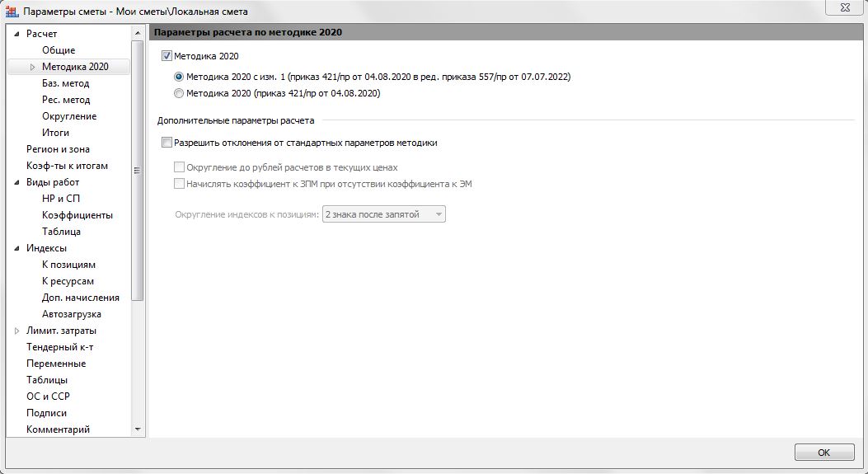
Task: Collapse the Виды работ tree node arrow
Action: coord(16,182)
